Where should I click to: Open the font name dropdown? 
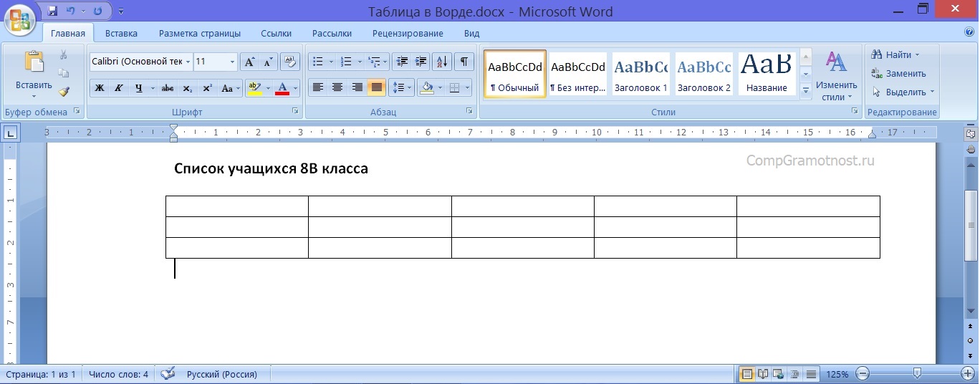coord(188,62)
